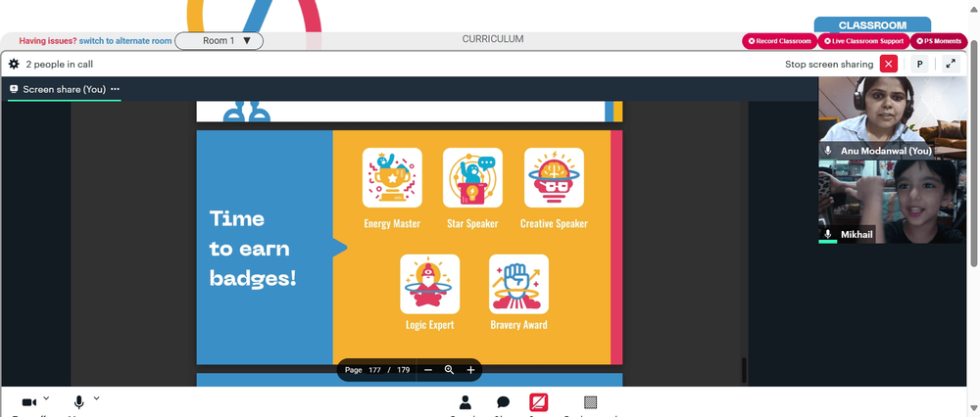This screenshot has width=980, height=417.
Task: Open the Background effects icon
Action: tap(590, 402)
